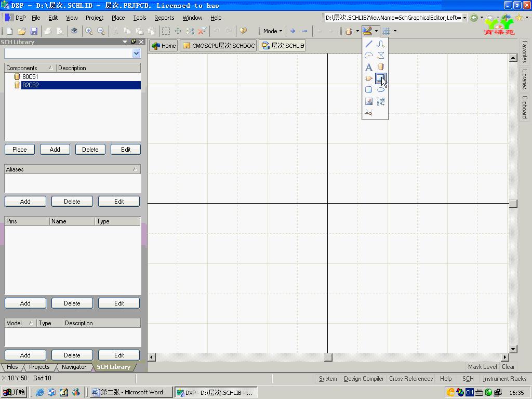Select the 80C51 component in the list

[30, 77]
